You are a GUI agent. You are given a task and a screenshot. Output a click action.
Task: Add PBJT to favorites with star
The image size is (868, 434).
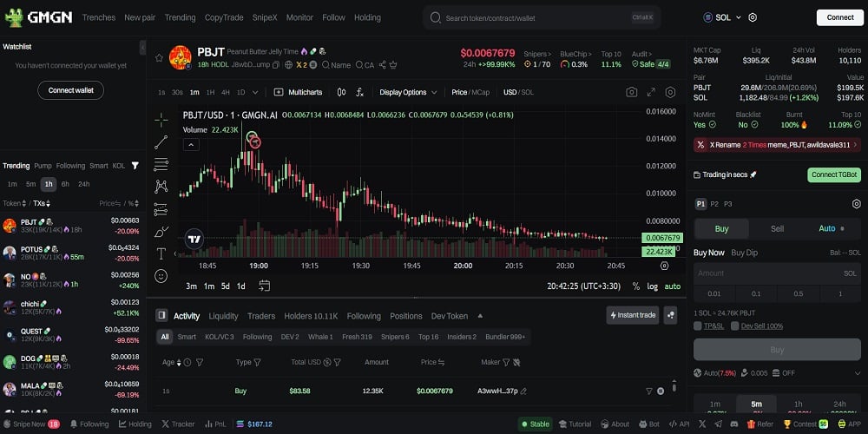159,57
